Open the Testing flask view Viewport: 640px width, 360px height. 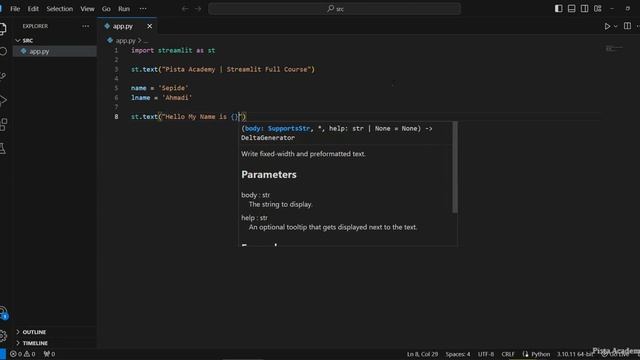point(3,149)
